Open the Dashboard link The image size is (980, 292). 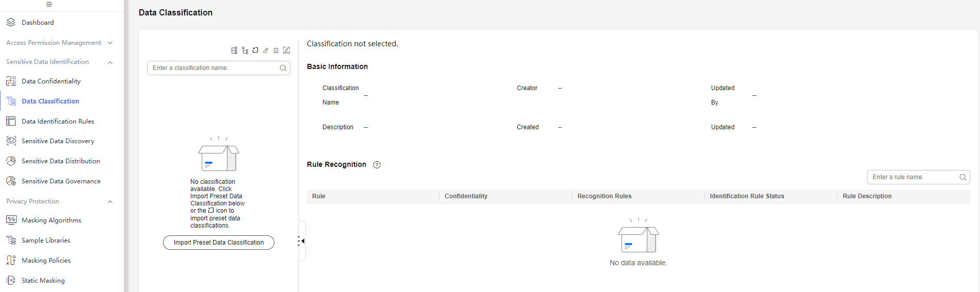click(x=38, y=23)
